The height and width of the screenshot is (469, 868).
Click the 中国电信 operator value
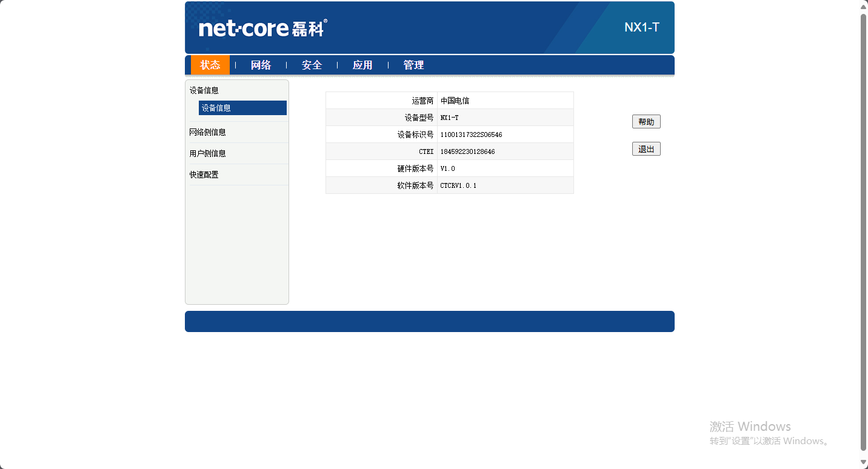(x=455, y=101)
